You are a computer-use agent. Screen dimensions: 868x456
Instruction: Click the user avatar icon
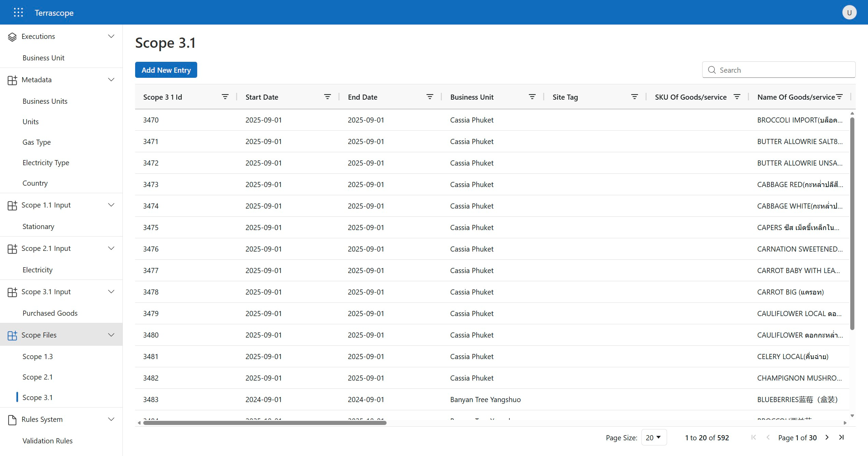click(849, 13)
